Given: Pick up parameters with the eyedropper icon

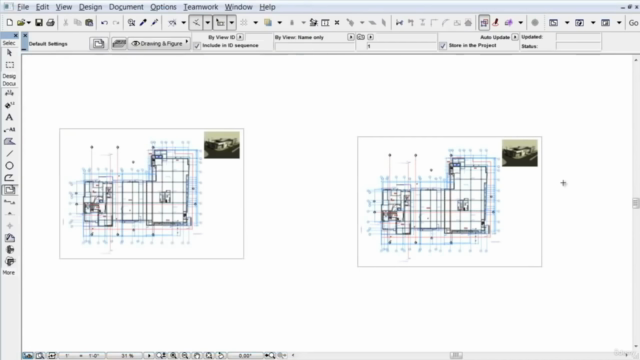Looking at the screenshot, I should (143, 23).
